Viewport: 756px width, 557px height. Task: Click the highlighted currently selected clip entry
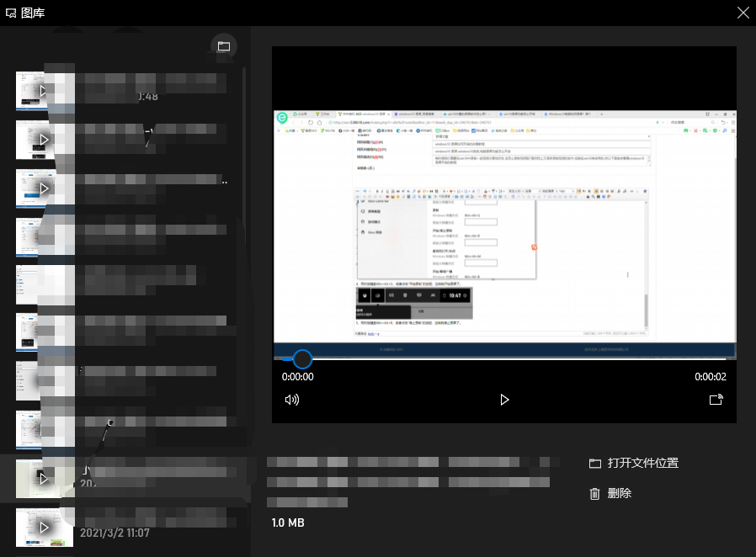pyautogui.click(x=126, y=477)
